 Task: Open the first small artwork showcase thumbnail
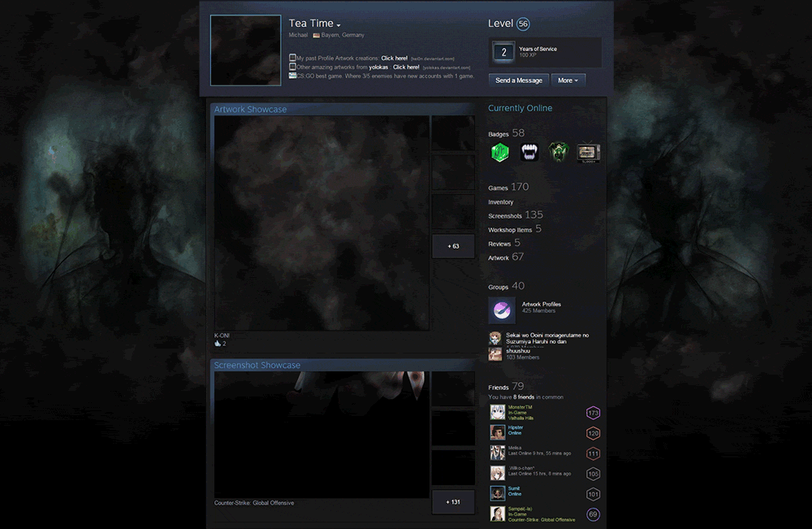coord(453,132)
